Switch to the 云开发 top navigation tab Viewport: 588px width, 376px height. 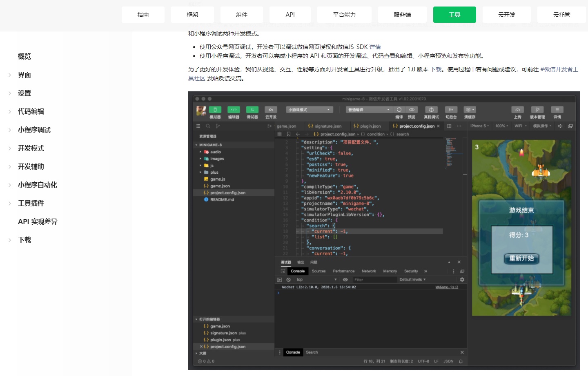(507, 15)
